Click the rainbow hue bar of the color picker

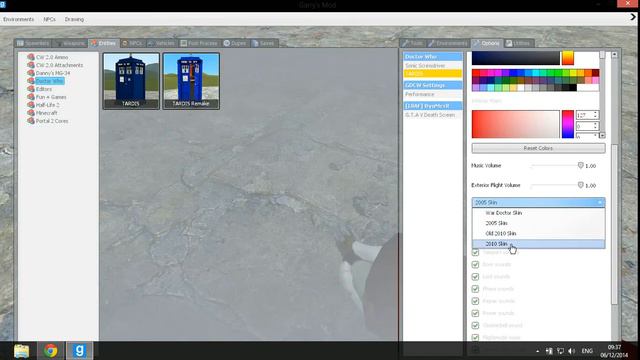(x=568, y=124)
